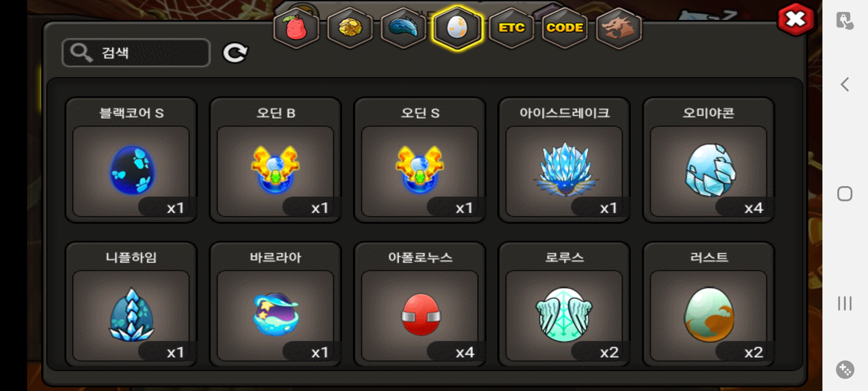Select the highlighted egg inventory tab

tap(457, 28)
